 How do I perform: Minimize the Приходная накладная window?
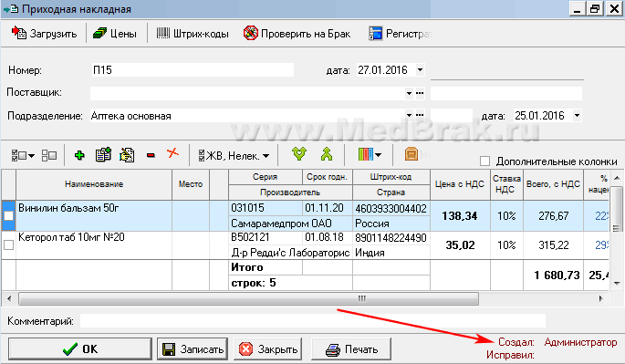click(x=577, y=9)
